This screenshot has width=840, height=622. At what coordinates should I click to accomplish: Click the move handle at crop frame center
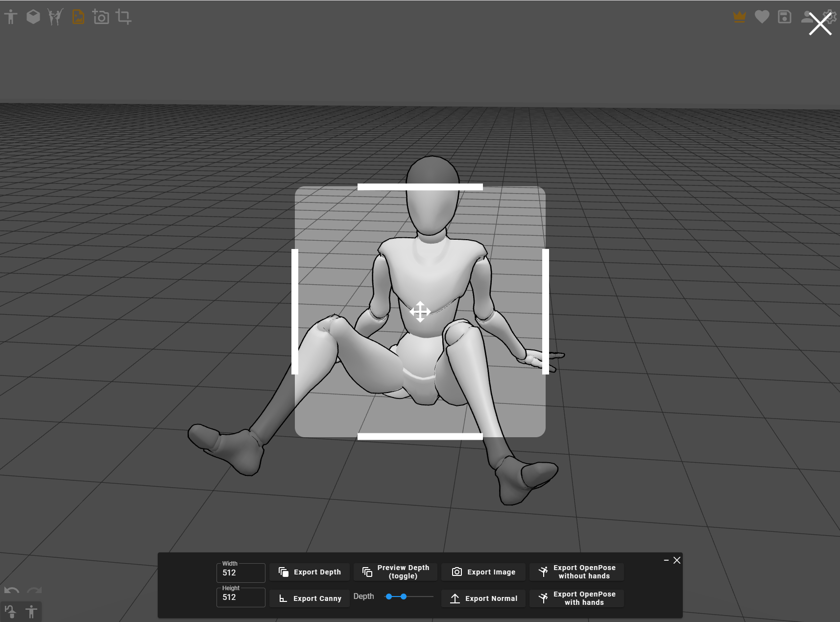420,312
